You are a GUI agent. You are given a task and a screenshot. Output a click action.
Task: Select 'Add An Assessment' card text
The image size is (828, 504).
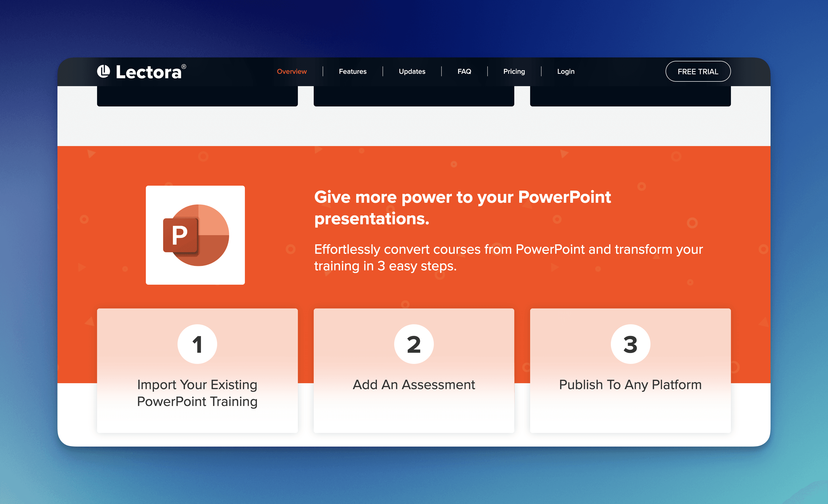414,385
